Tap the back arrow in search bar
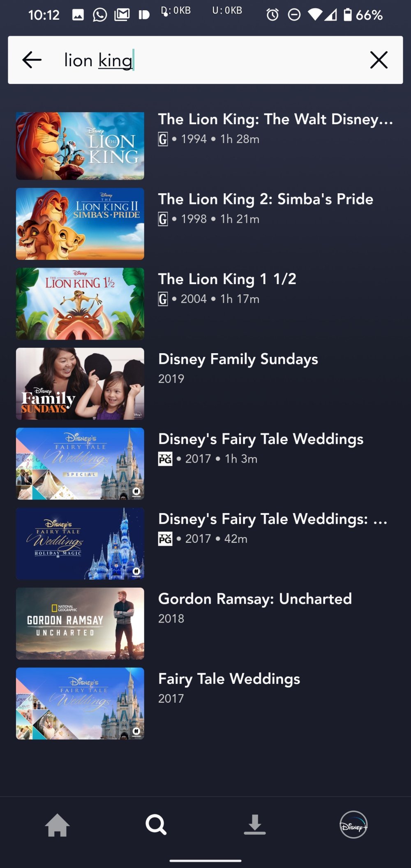The width and height of the screenshot is (411, 868). pos(32,60)
